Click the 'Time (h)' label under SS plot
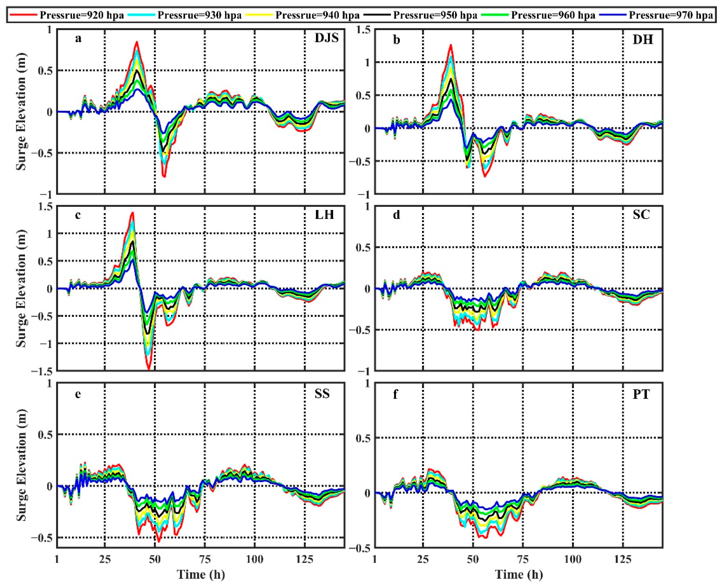 (x=201, y=574)
